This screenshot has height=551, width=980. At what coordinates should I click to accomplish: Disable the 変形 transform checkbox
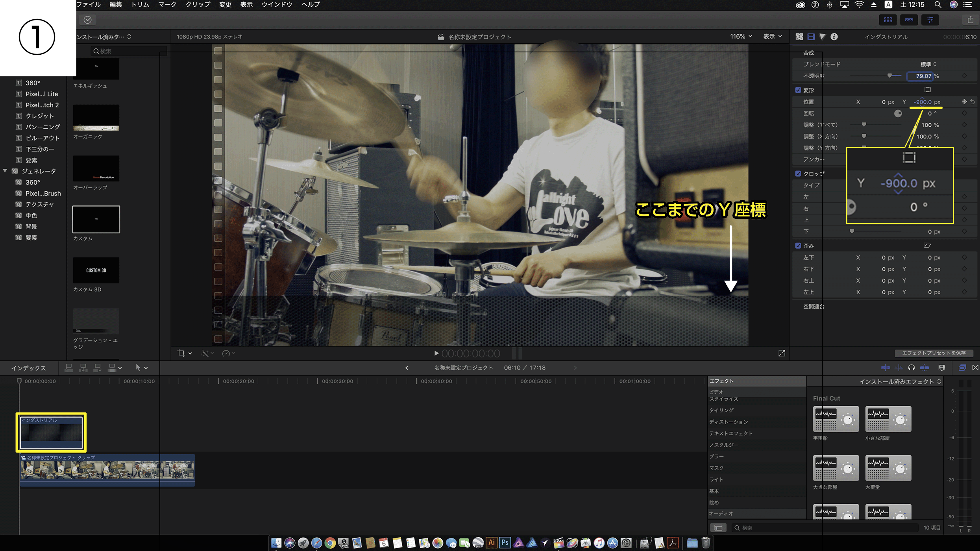[x=798, y=90]
